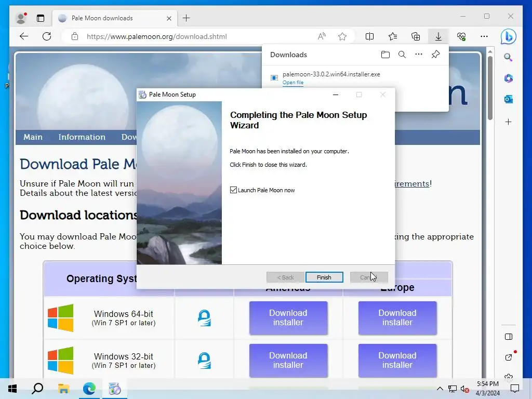
Task: Download Windows 64-bit installer from Americas
Action: [x=288, y=318]
